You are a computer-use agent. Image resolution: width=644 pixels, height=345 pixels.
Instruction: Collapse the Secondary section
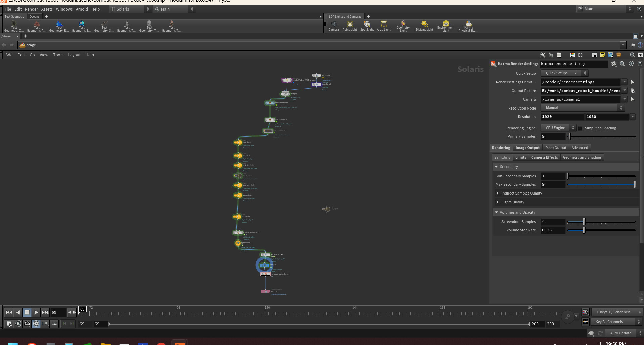pos(496,167)
